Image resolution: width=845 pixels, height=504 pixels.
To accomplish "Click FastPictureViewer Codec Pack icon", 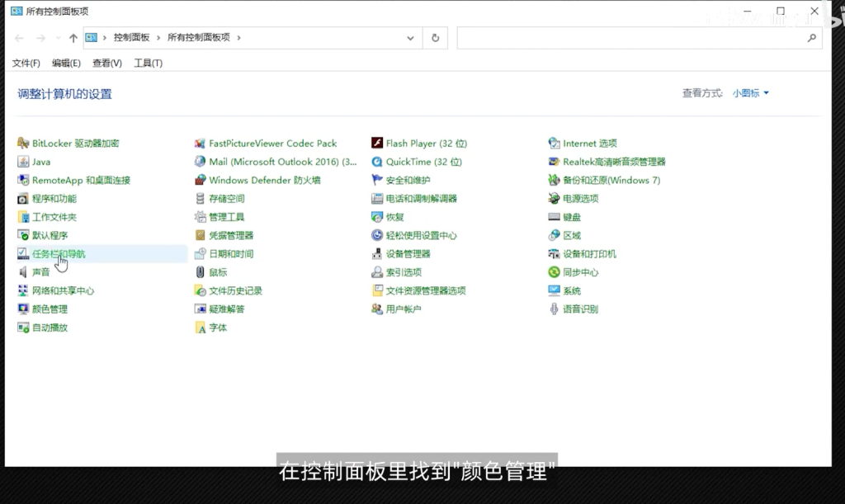I will coord(200,144).
